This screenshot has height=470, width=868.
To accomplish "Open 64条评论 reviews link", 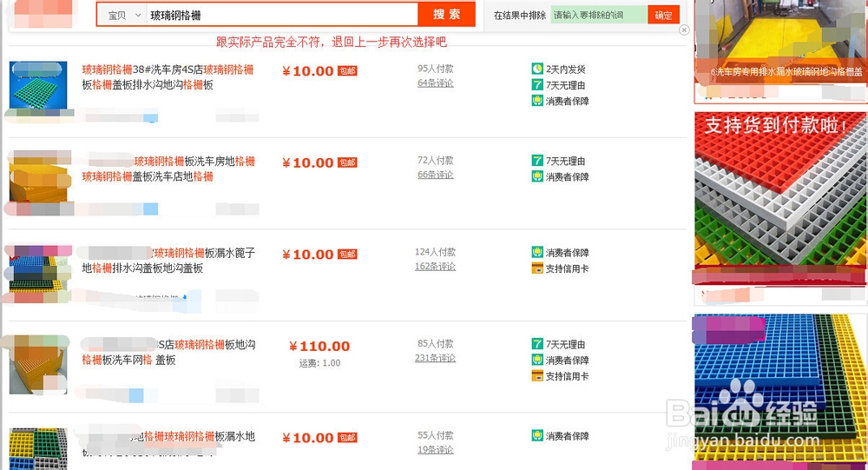I will tap(436, 83).
